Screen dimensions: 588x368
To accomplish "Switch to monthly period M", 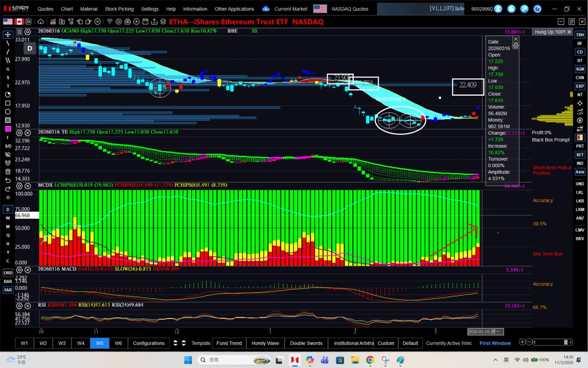I will [7, 226].
